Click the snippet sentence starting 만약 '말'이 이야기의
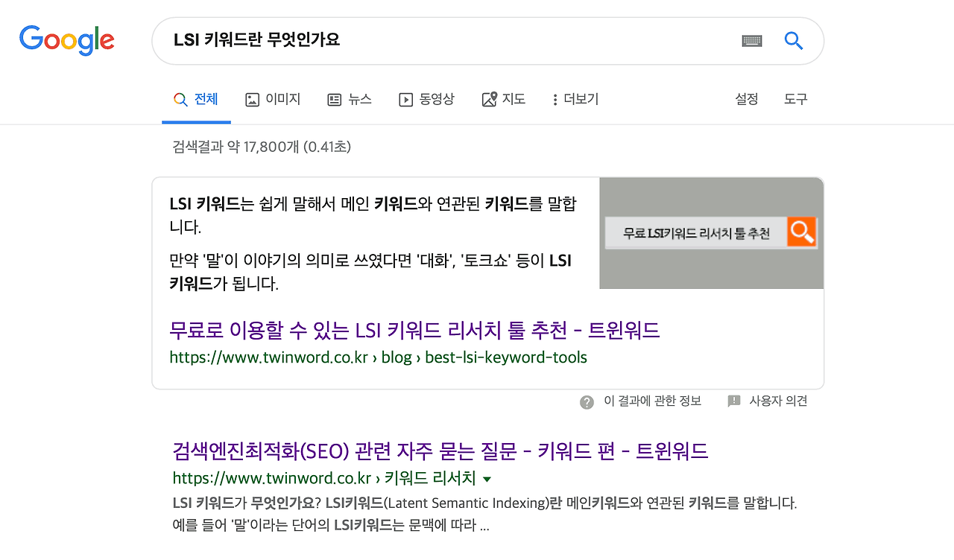Viewport: 954px width, 560px height. click(370, 272)
